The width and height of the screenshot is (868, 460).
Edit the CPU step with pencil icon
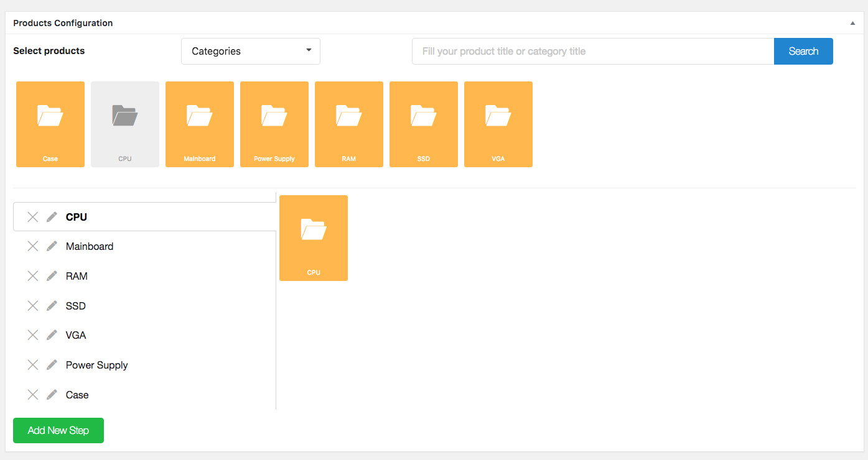[x=52, y=216]
